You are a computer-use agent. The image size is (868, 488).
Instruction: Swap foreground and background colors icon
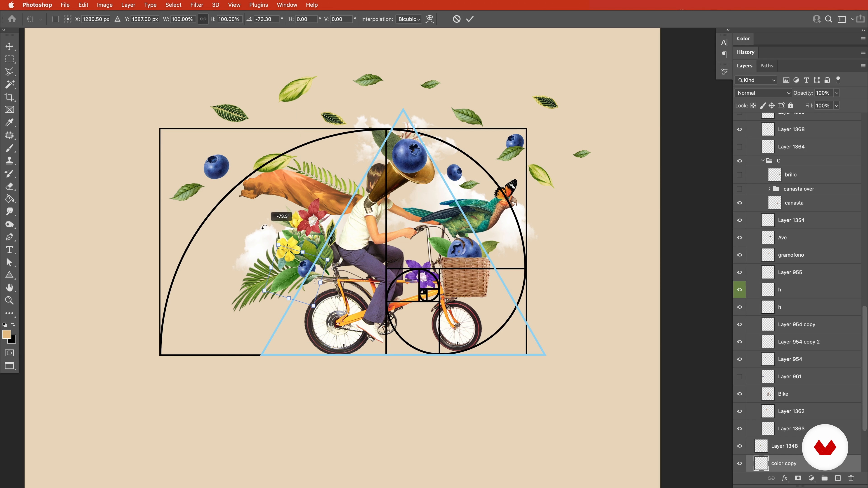pyautogui.click(x=13, y=325)
